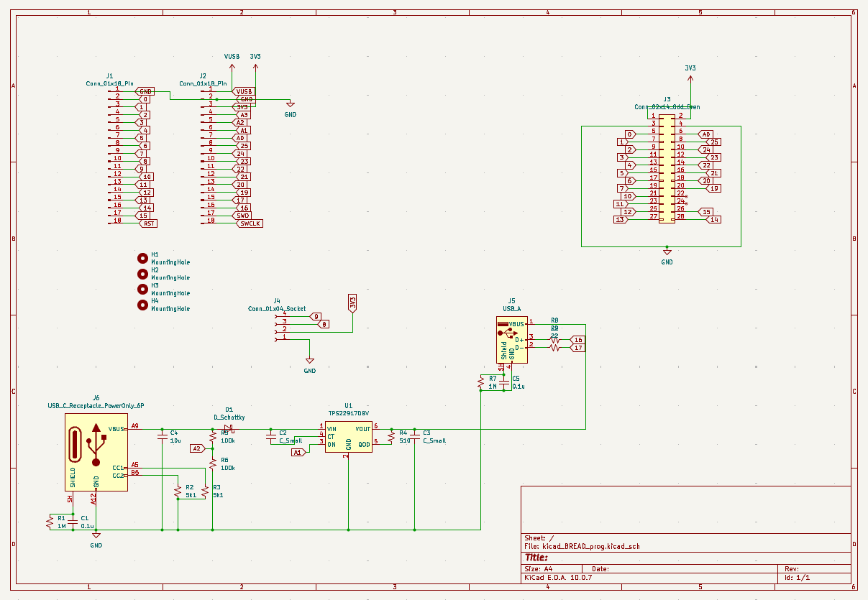Click the Size: A4 field
Screen dimensions: 868x600
(x=538, y=568)
